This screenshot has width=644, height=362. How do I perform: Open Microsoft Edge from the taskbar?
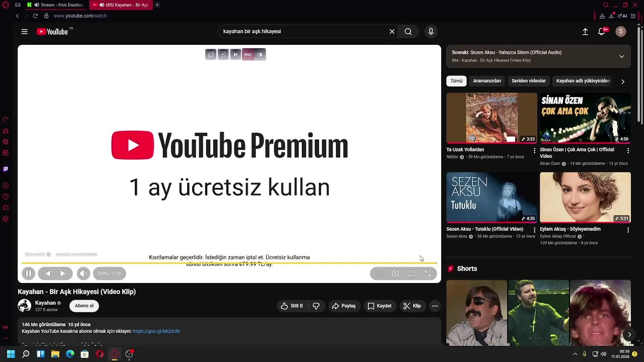pos(70,354)
